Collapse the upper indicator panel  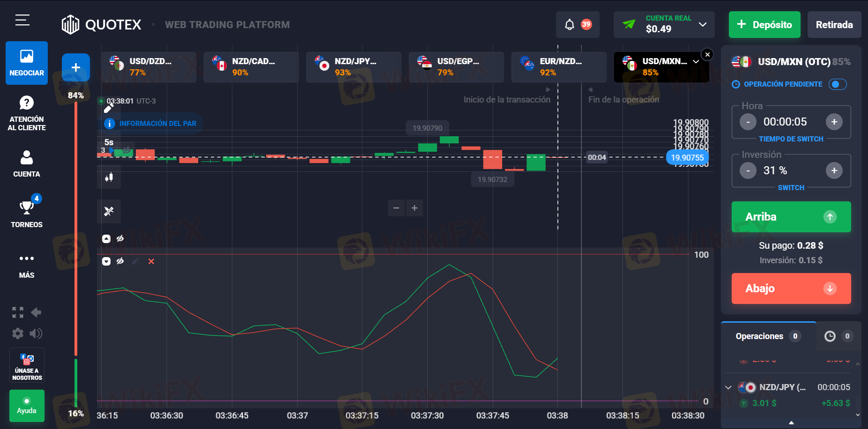pos(106,239)
